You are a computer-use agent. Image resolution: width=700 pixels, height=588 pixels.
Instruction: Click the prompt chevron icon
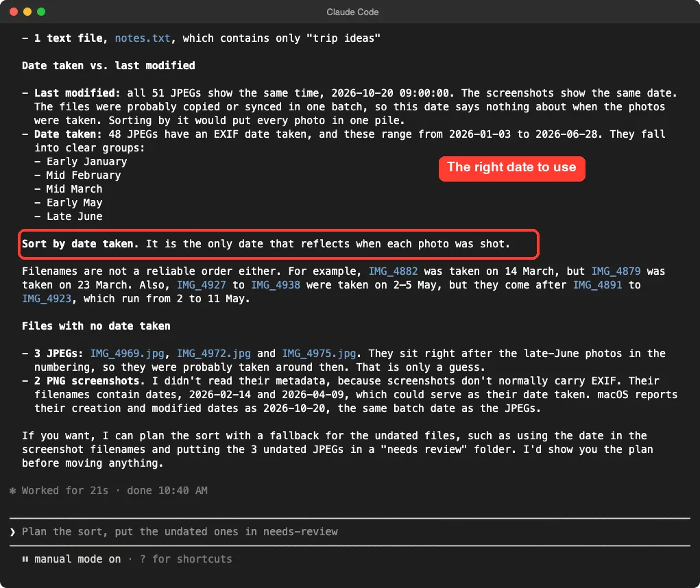tap(12, 532)
